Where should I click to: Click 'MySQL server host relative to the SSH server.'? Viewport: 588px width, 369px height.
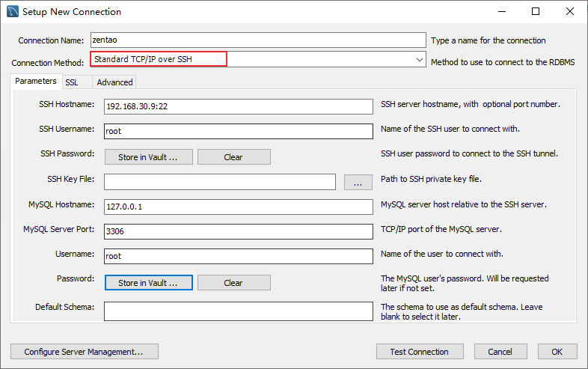(x=464, y=204)
